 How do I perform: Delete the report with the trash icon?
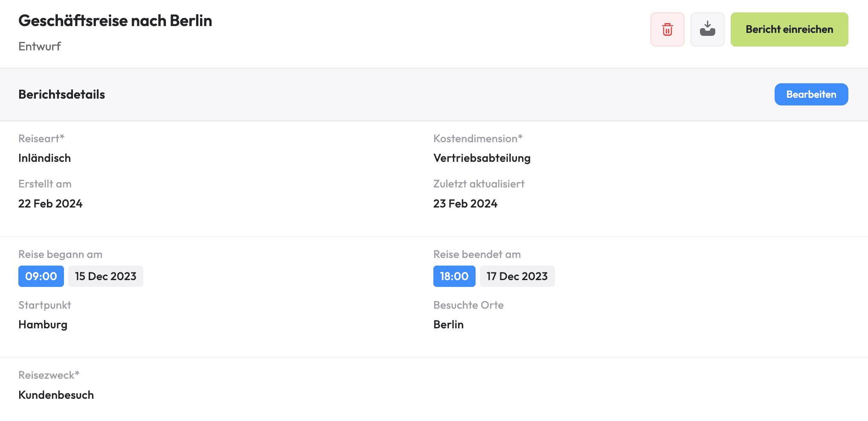667,29
